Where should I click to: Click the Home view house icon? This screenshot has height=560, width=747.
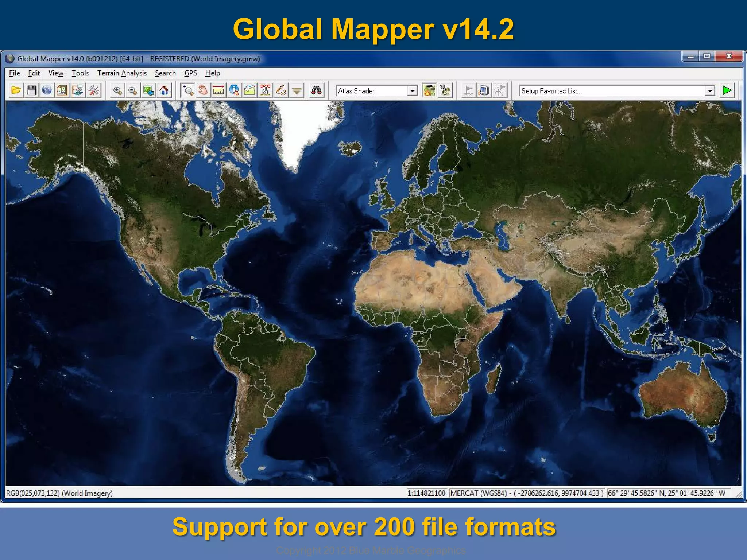[x=164, y=90]
